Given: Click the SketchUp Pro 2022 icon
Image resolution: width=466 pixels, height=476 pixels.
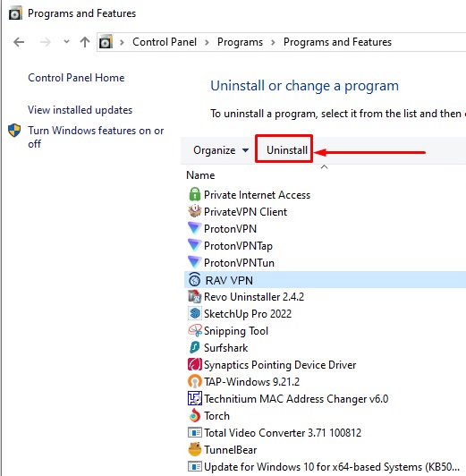Looking at the screenshot, I should pyautogui.click(x=194, y=313).
